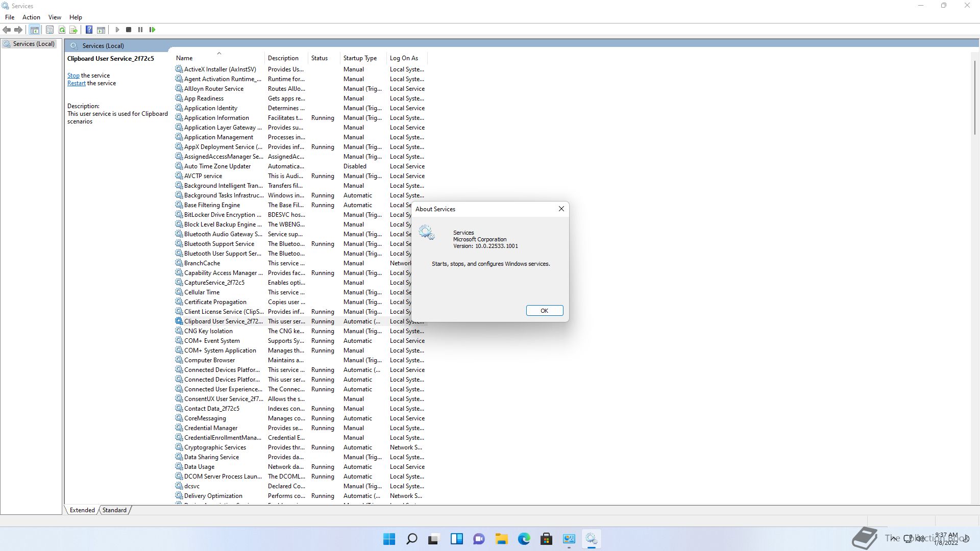Image resolution: width=980 pixels, height=551 pixels.
Task: Click the Export List toolbar icon
Action: tap(73, 30)
